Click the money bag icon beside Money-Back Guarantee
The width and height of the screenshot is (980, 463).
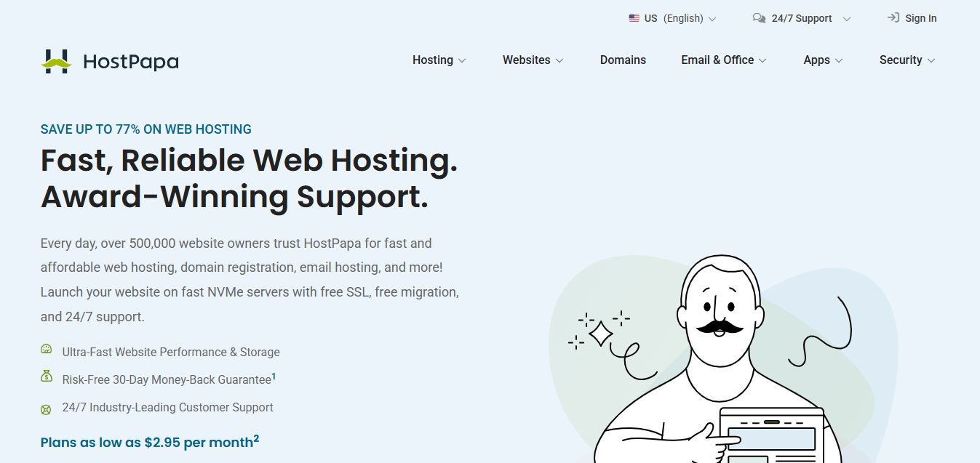click(47, 377)
